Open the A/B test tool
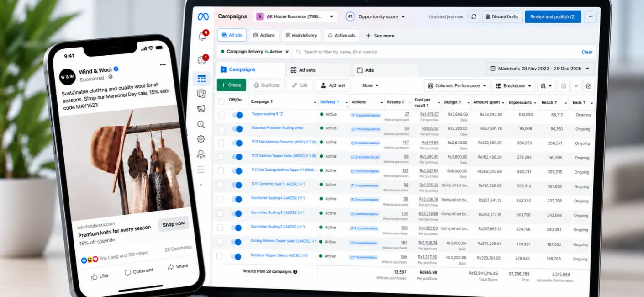 [x=333, y=85]
